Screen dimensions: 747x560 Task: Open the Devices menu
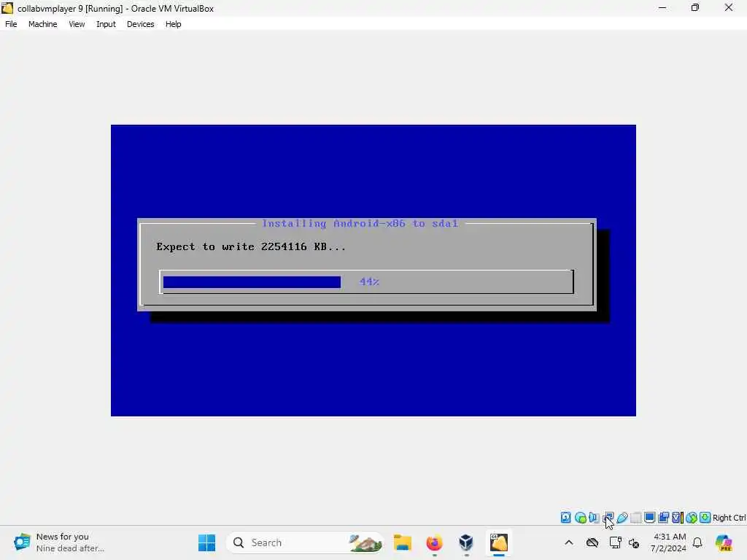point(140,24)
